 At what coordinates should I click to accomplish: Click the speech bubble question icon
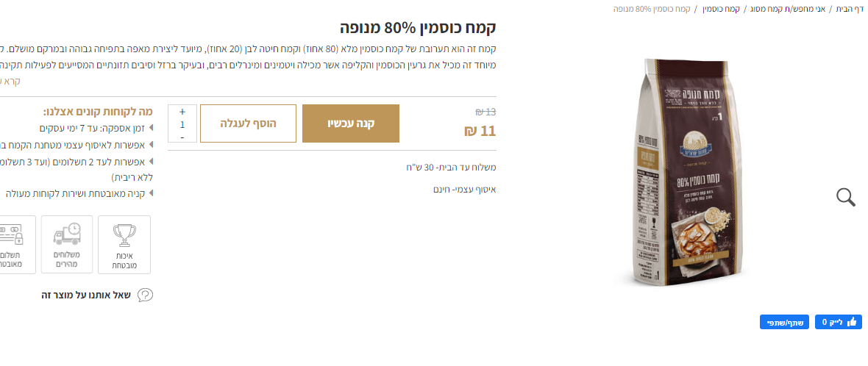(x=146, y=295)
